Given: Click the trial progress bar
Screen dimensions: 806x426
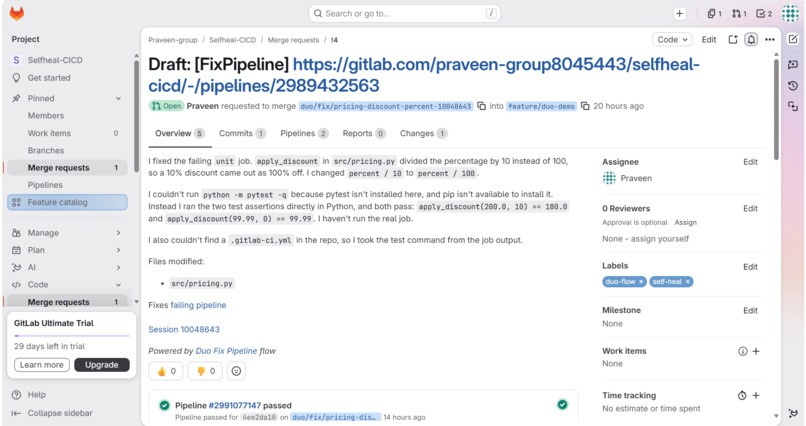Looking at the screenshot, I should (71, 336).
